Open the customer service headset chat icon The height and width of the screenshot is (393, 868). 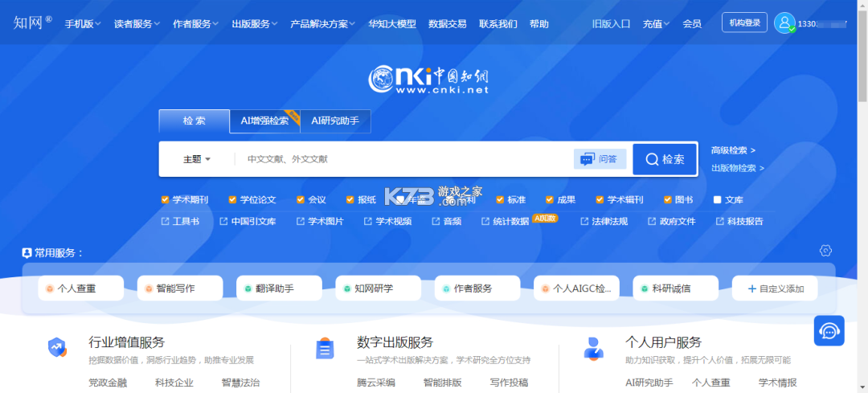pyautogui.click(x=829, y=331)
